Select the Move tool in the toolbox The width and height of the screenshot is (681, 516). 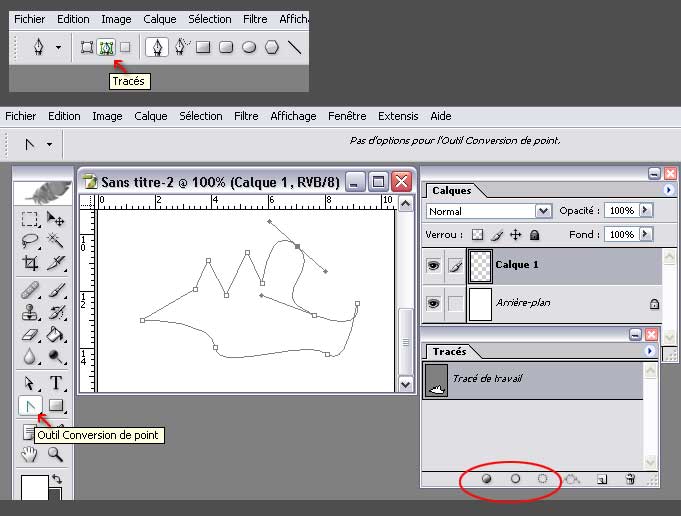[56, 219]
